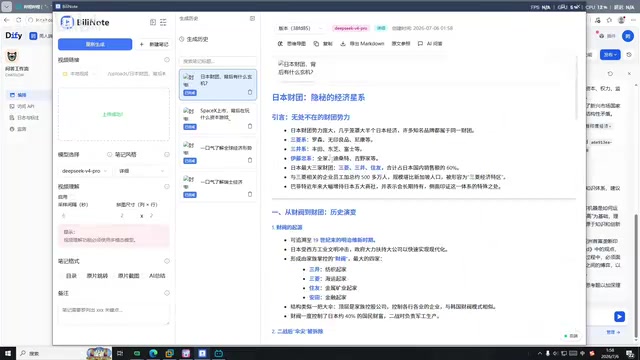Open the info icon for video link section

[167, 60]
